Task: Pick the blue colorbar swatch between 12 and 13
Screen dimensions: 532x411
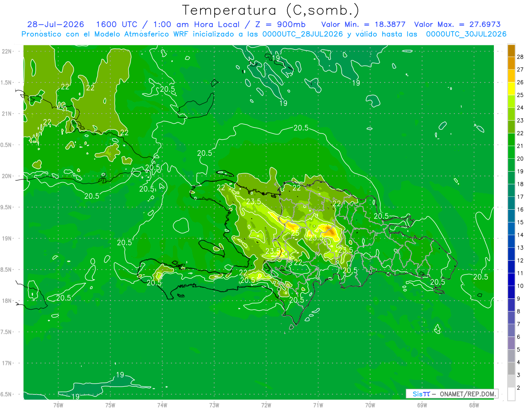Action: [x=511, y=254]
